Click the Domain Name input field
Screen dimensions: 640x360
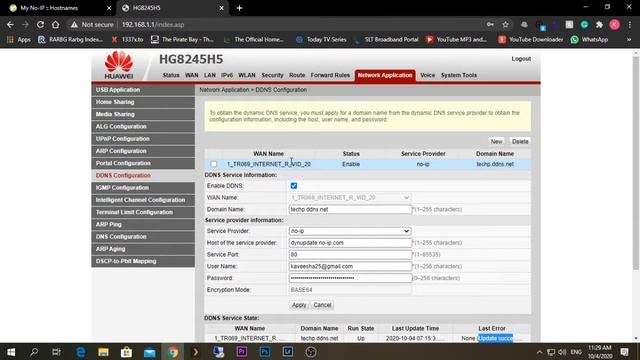(x=350, y=209)
